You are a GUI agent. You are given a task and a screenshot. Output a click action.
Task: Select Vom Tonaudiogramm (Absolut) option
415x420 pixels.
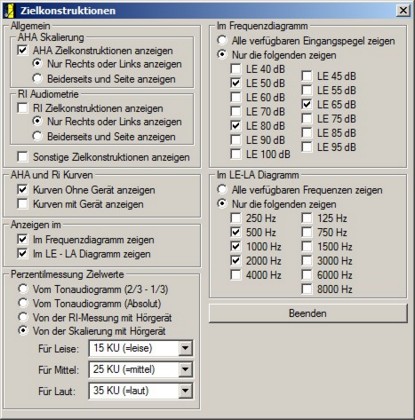point(23,303)
